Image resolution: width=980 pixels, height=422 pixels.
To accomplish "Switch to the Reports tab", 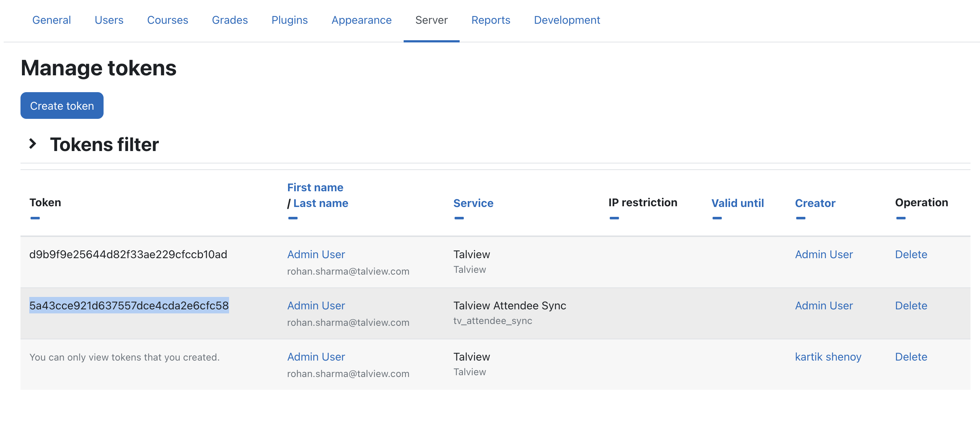I will [490, 20].
